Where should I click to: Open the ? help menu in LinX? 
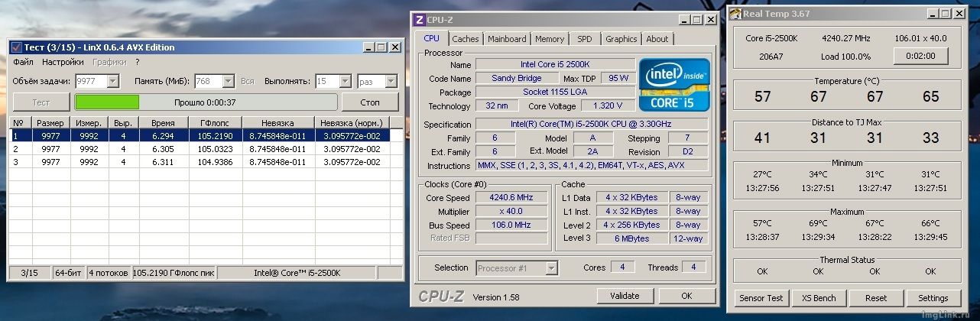click(138, 62)
